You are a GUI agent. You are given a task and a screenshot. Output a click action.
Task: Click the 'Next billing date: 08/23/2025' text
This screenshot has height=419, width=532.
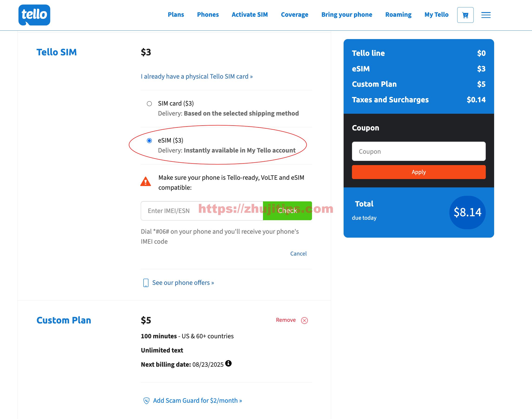tap(182, 365)
